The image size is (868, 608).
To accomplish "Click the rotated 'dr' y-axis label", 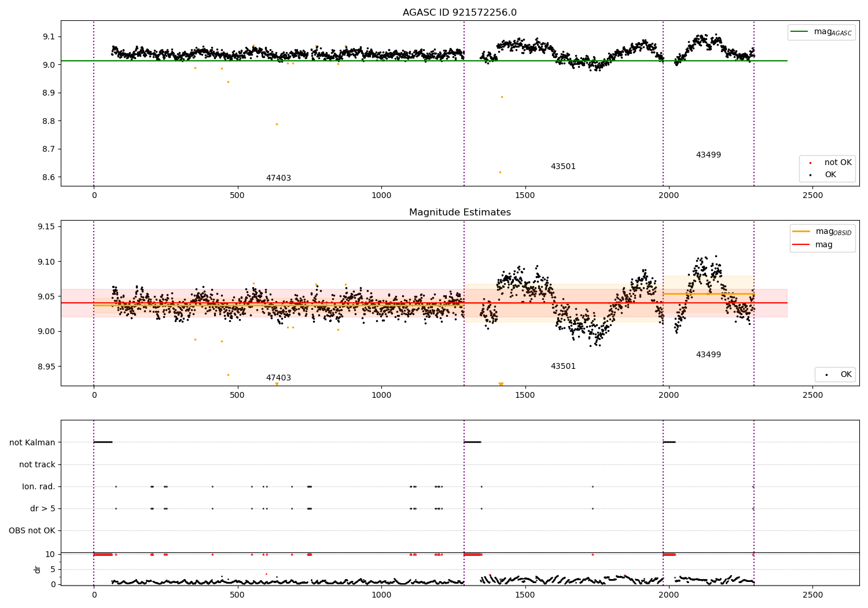I will (x=38, y=569).
